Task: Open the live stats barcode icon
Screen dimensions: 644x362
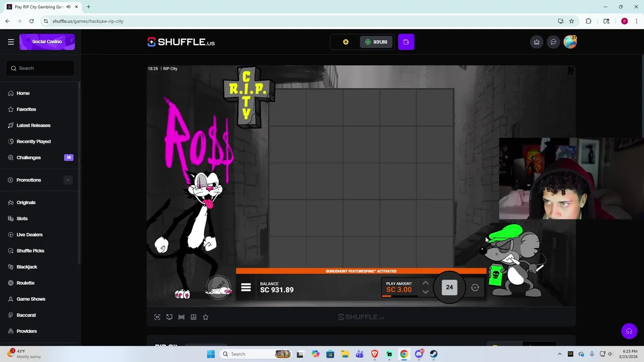Action: (x=181, y=317)
